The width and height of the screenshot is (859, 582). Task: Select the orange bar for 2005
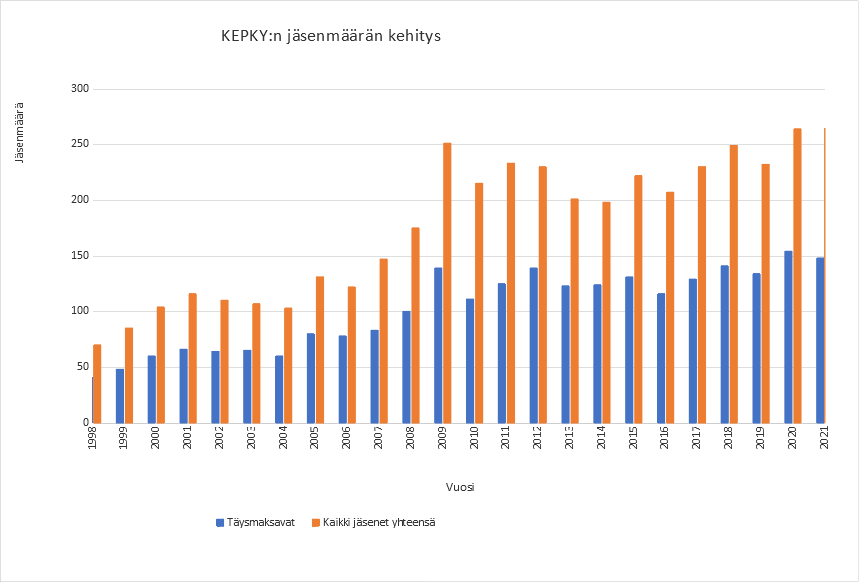(320, 350)
